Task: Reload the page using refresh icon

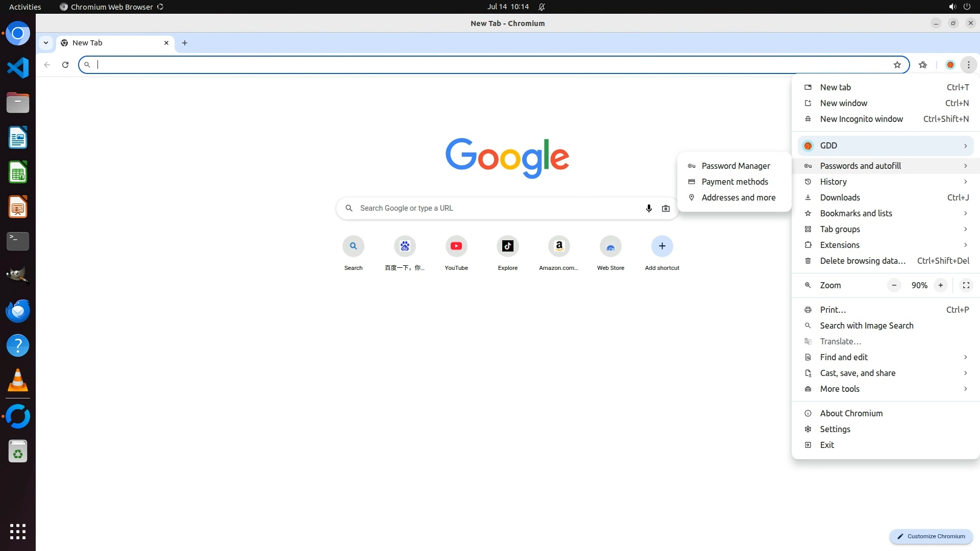Action: pos(65,65)
